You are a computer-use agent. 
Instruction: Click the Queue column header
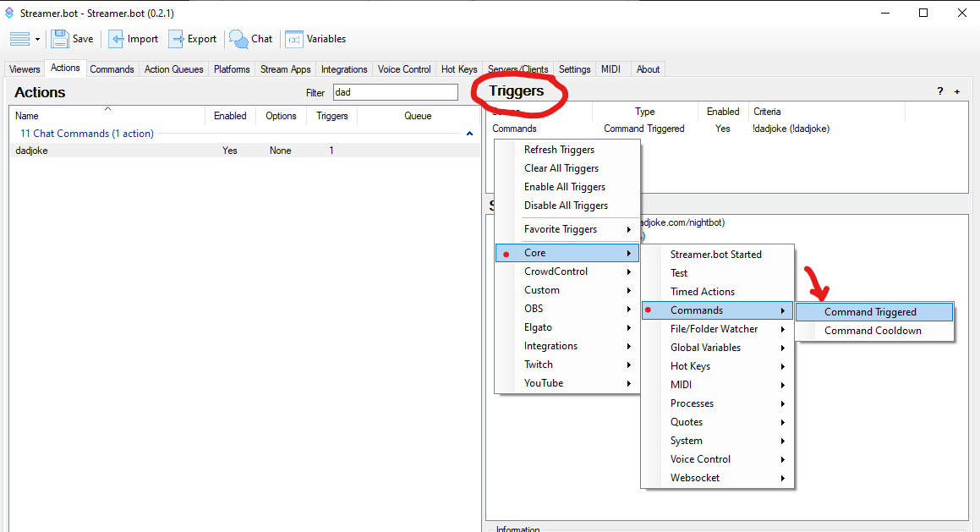(418, 116)
